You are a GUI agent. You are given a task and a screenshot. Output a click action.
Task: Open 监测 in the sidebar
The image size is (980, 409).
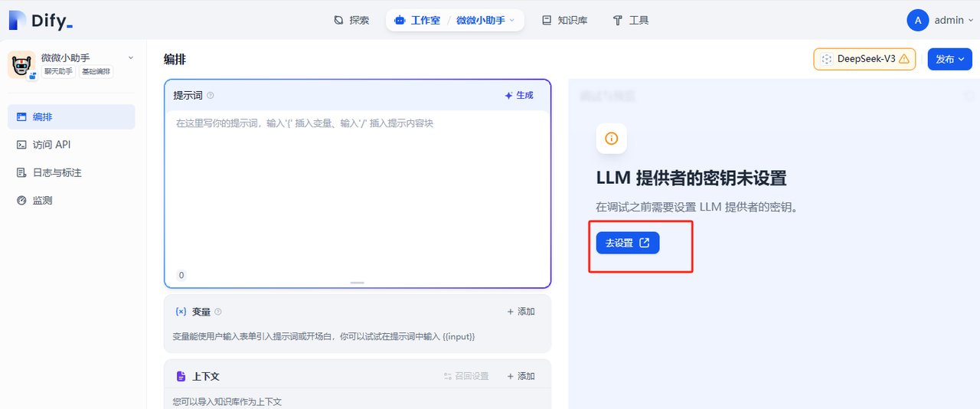(71, 200)
